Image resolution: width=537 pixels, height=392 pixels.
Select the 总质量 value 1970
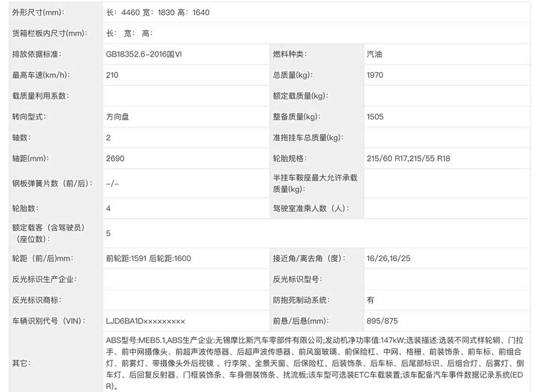tap(375, 75)
